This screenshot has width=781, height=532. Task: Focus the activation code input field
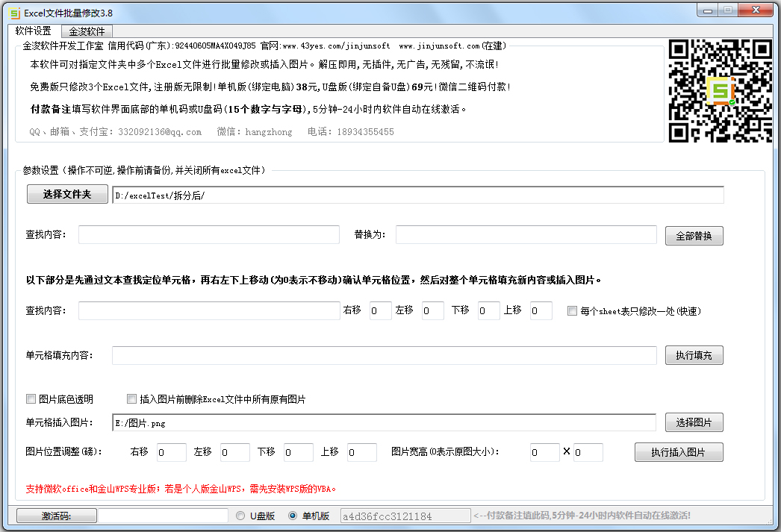163,516
